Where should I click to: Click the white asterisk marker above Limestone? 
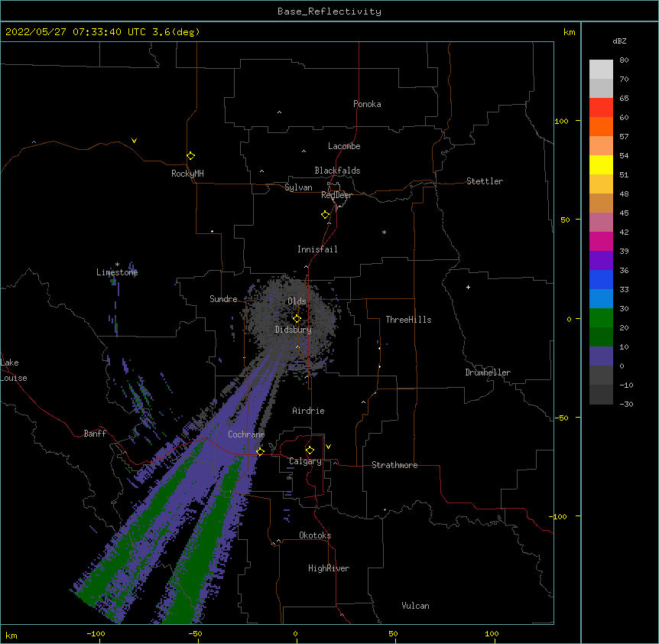[117, 265]
